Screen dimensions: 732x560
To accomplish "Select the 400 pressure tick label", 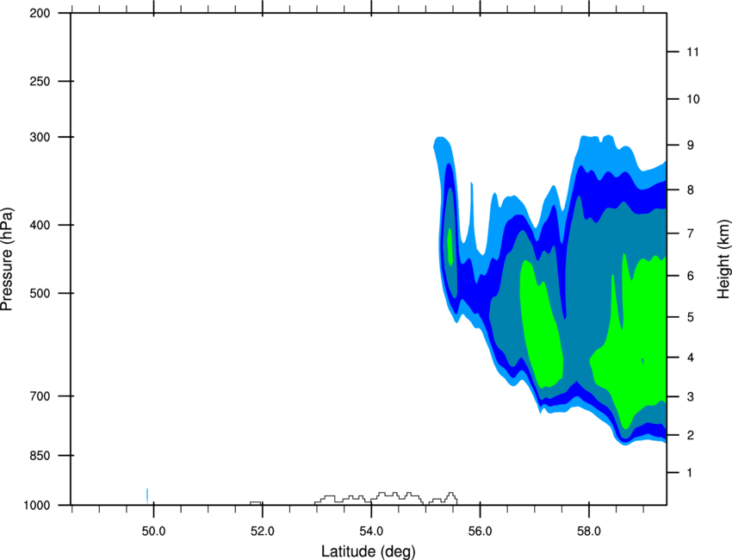I will coord(40,225).
